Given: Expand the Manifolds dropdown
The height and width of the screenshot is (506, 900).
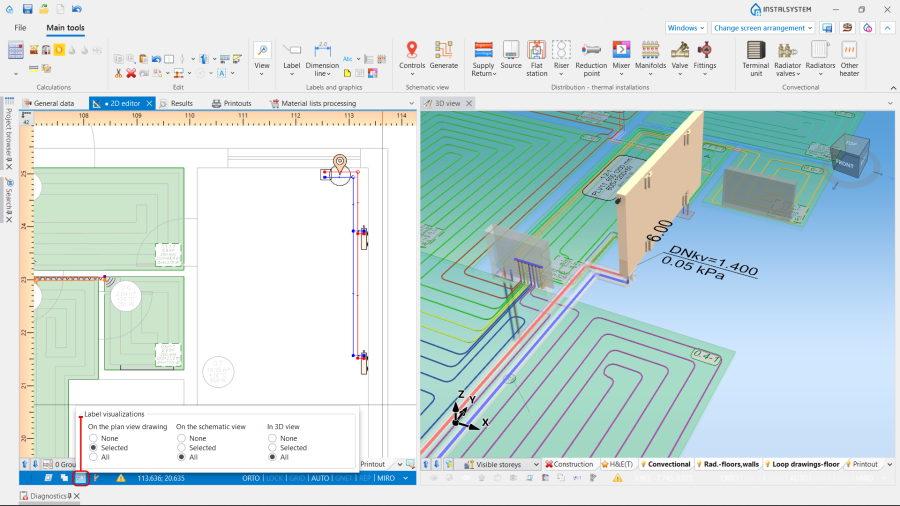Looking at the screenshot, I should coord(653,74).
